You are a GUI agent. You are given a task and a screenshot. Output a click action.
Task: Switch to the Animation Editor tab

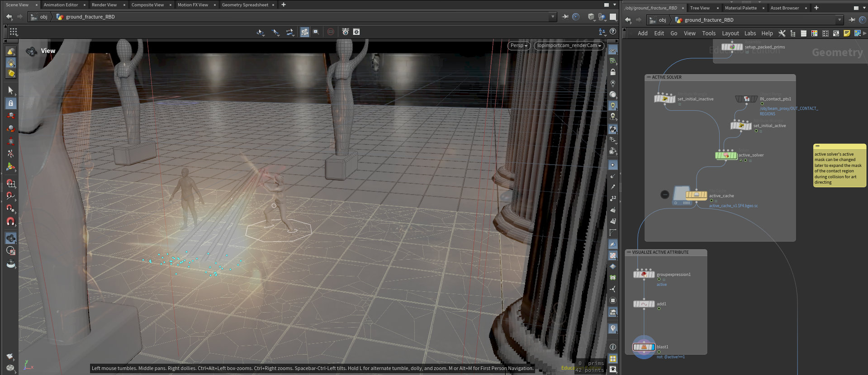(x=61, y=5)
